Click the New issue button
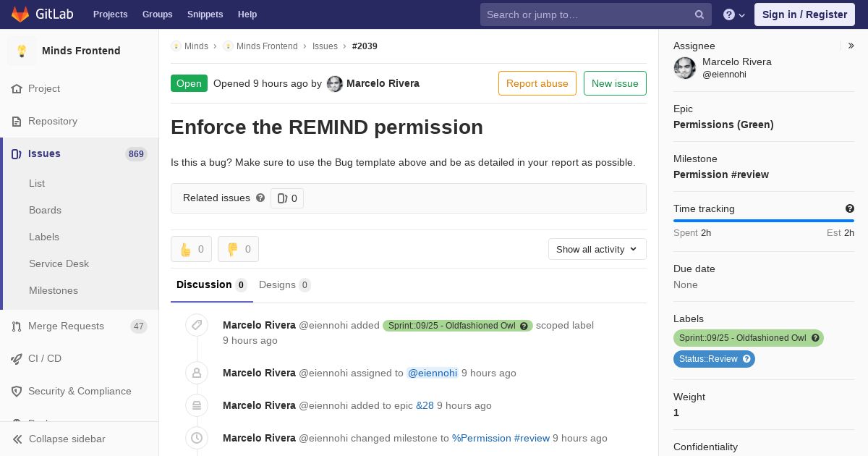This screenshot has height=456, width=868. pos(614,83)
